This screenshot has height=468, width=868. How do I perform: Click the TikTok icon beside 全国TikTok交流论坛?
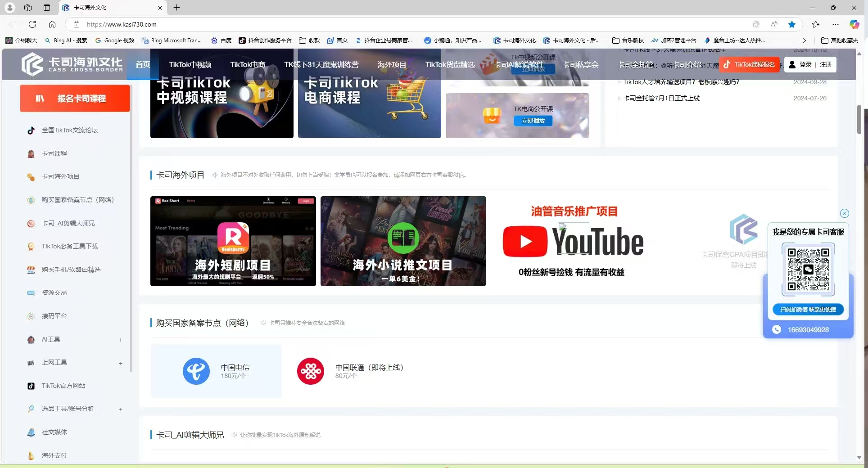pyautogui.click(x=31, y=130)
